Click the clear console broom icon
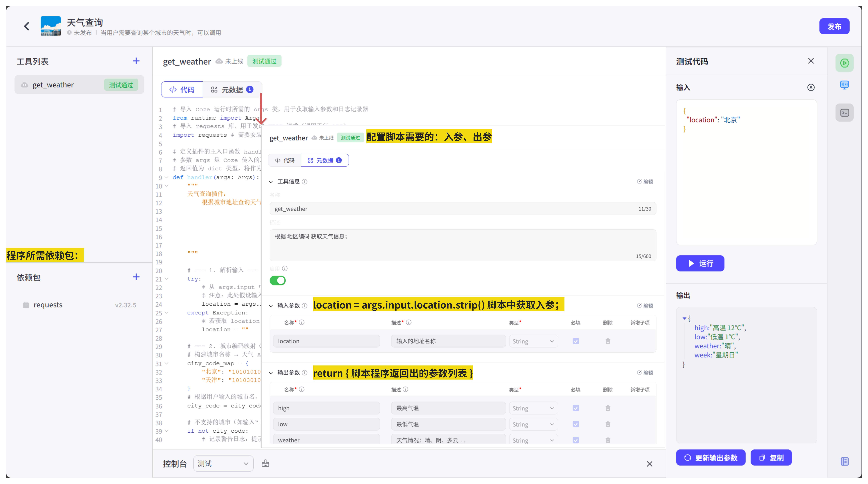Viewport: 868px width, 484px height. click(266, 463)
